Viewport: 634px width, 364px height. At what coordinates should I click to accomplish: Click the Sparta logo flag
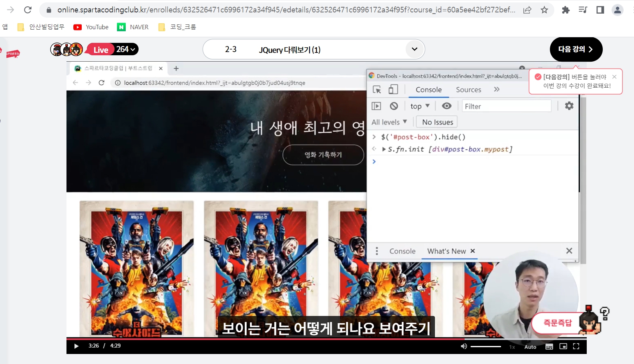[12, 53]
